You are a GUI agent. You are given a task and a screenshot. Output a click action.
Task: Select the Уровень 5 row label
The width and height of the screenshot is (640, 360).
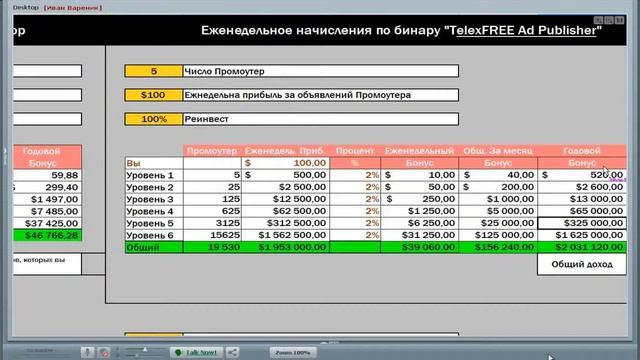click(154, 223)
